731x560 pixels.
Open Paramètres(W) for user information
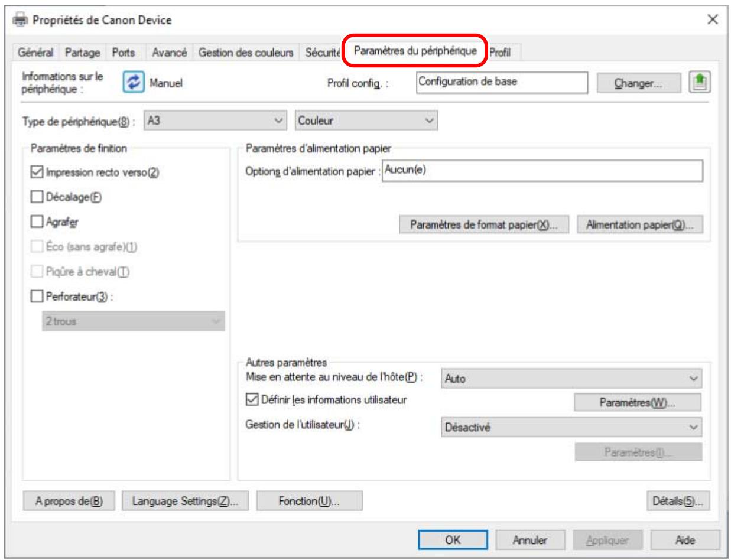[x=638, y=403]
